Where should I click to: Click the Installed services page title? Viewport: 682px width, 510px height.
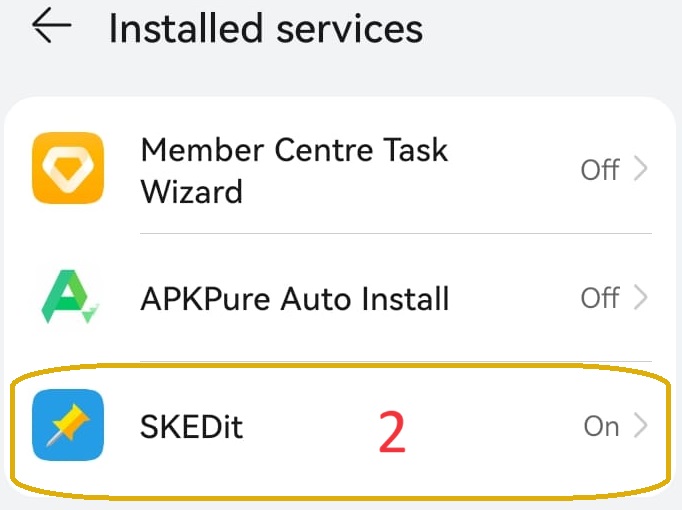click(x=265, y=28)
